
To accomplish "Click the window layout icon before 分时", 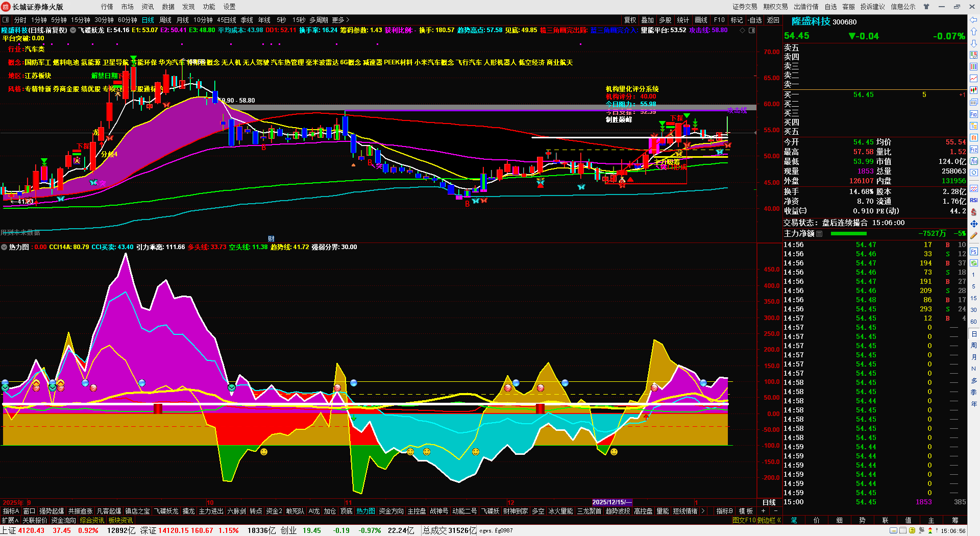I will coord(6,20).
